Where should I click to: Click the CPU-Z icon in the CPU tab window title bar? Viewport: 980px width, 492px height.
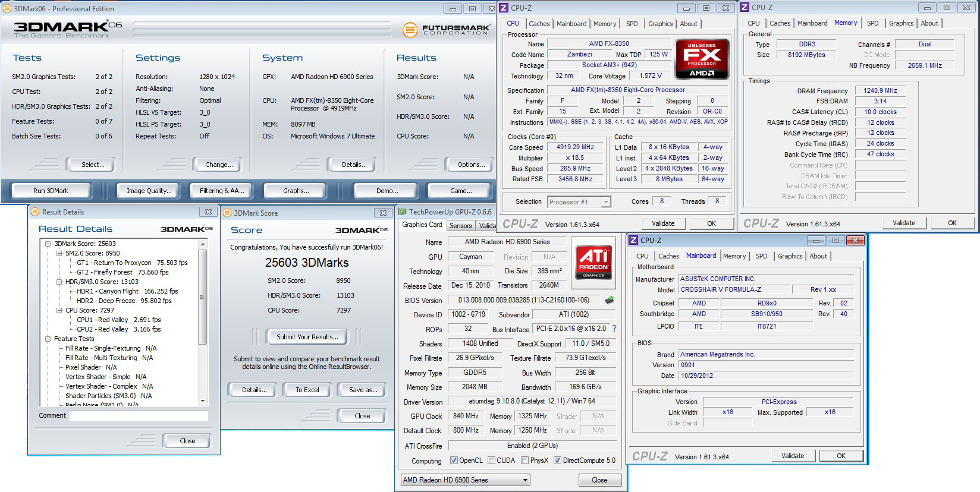point(504,8)
